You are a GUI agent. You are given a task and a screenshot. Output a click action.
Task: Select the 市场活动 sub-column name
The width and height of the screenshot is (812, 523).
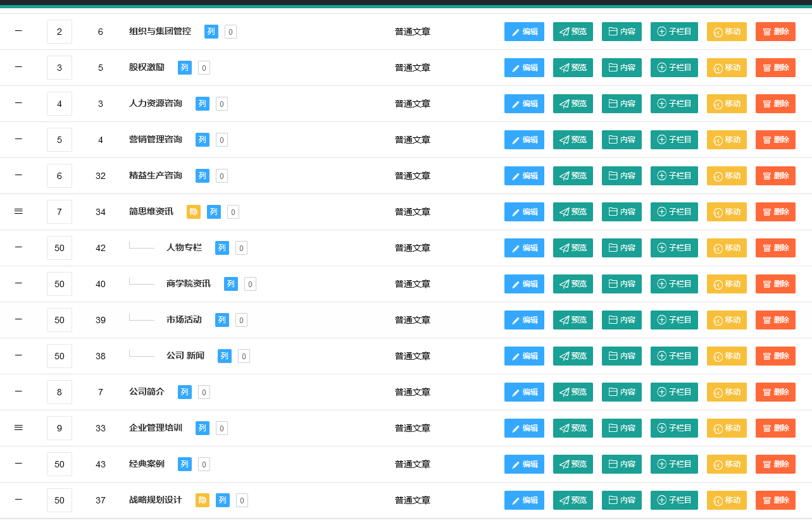click(184, 320)
